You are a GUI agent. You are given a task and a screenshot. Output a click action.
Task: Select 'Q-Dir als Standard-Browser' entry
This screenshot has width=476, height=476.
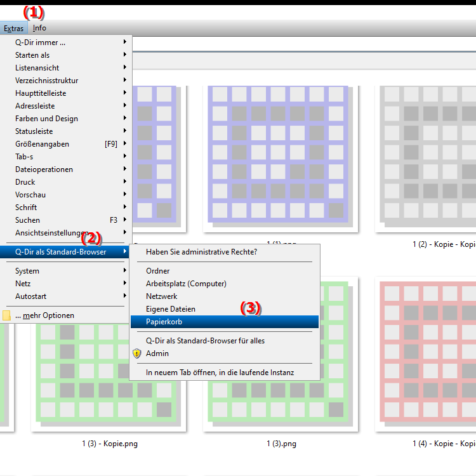[65, 252]
